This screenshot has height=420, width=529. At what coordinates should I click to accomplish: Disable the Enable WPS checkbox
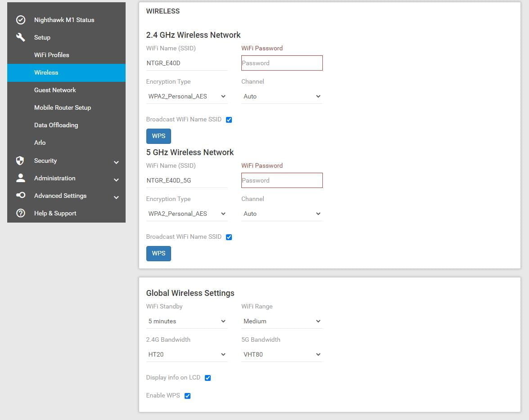click(x=188, y=396)
